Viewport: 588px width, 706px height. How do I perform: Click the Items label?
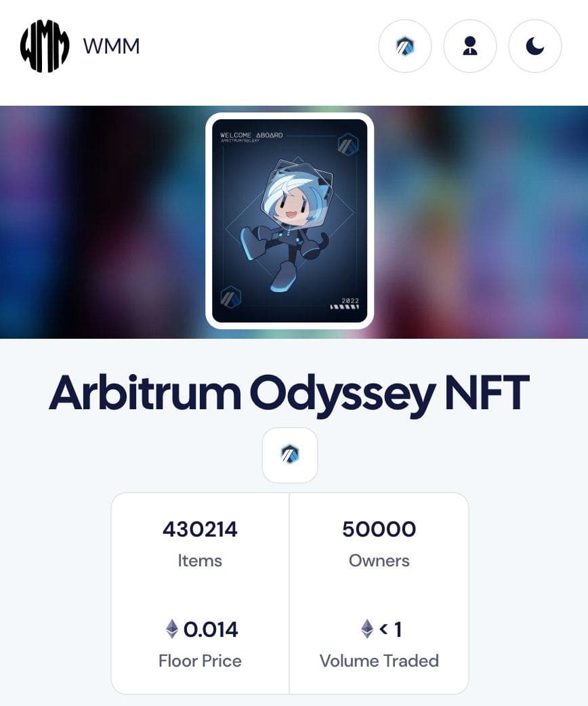tap(200, 560)
